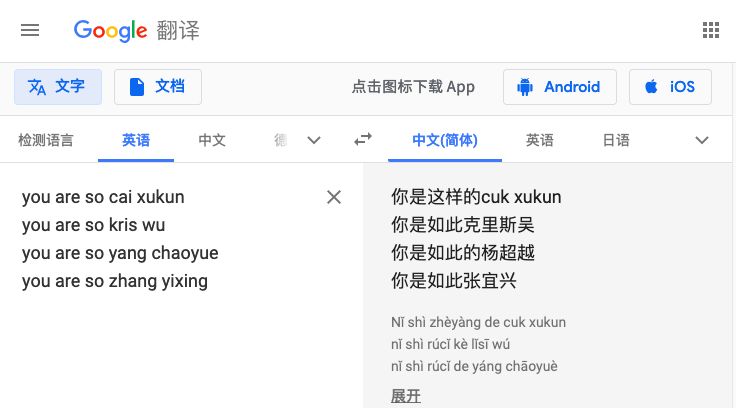
Task: Choose 检测语言 as source language
Action: click(x=46, y=140)
